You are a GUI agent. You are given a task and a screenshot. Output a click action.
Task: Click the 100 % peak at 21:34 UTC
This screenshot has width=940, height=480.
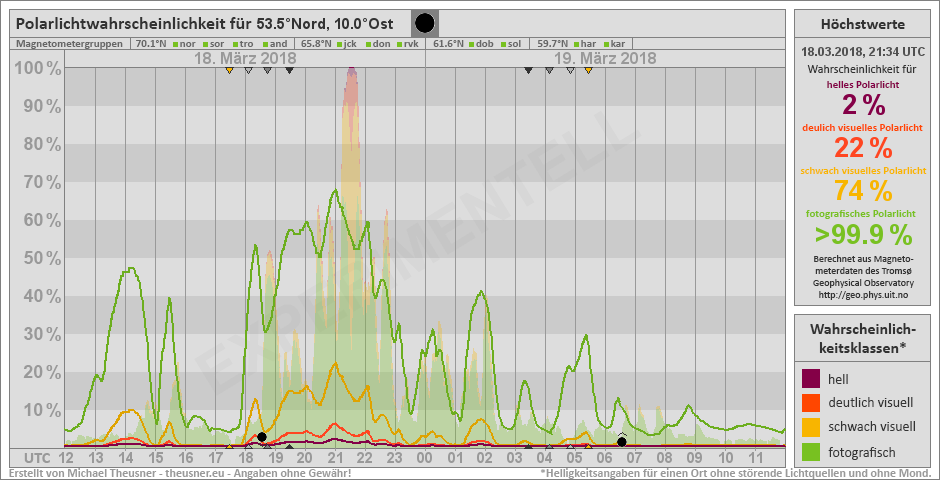click(x=351, y=71)
